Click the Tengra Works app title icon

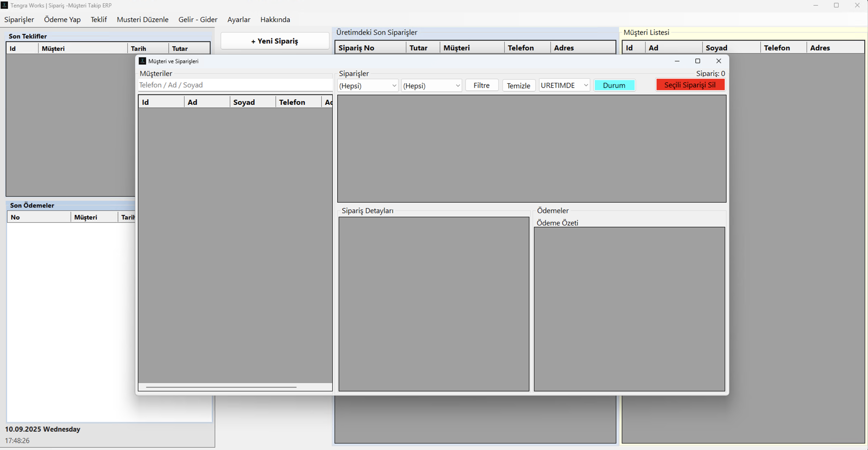(x=4, y=5)
